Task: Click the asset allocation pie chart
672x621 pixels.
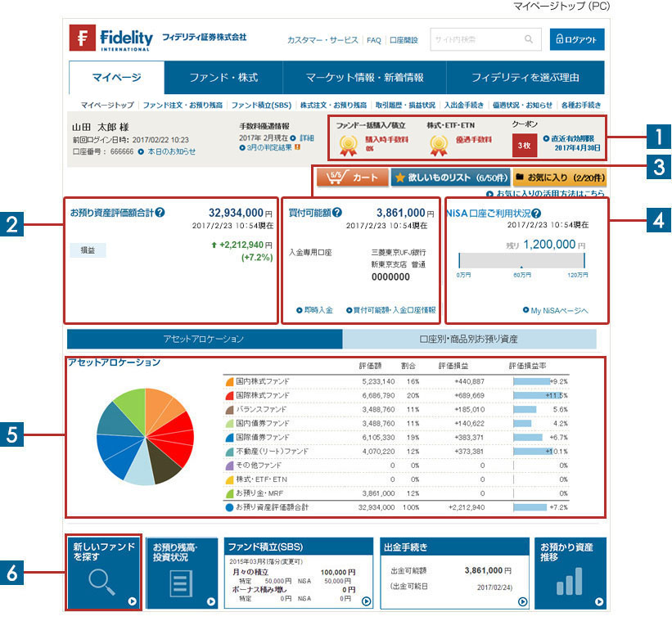Action: click(x=145, y=436)
